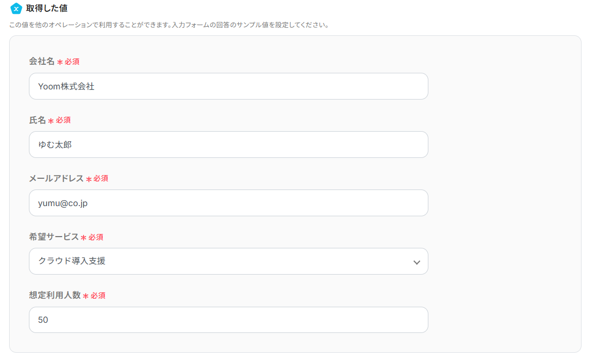Click the red asterisk next to 会社名

tap(60, 62)
